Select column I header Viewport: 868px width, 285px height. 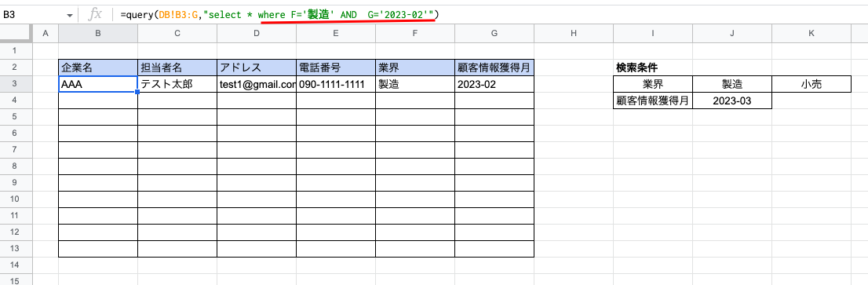(x=653, y=34)
